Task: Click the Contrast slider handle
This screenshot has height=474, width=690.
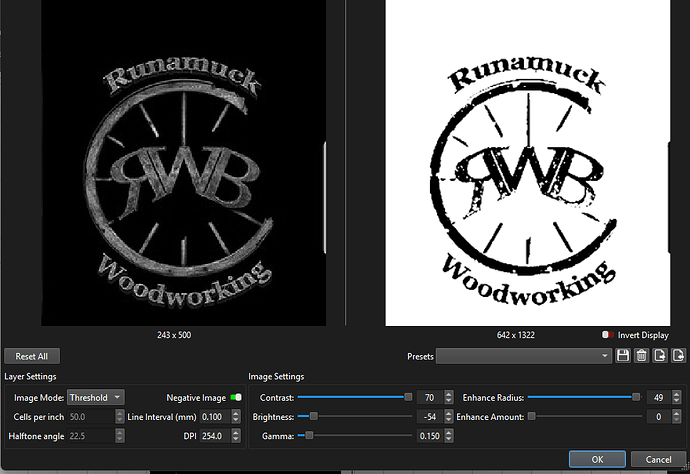Action: [x=408, y=397]
